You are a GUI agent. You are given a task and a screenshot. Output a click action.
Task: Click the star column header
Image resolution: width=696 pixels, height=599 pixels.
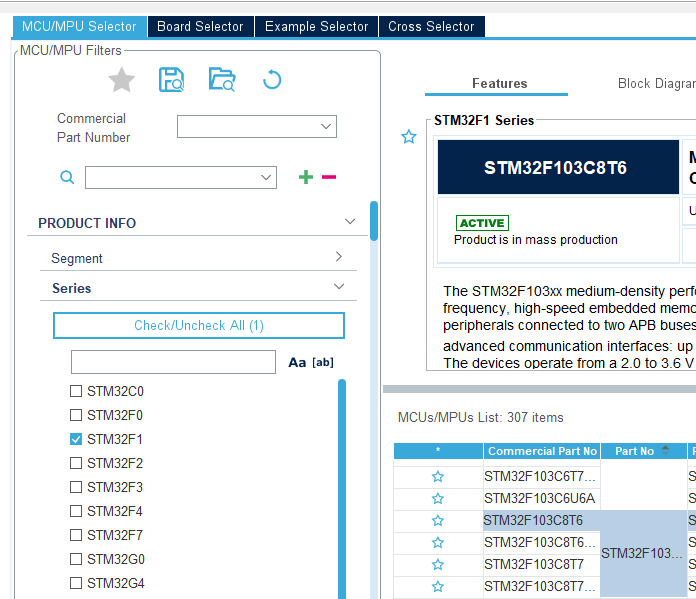pos(438,451)
